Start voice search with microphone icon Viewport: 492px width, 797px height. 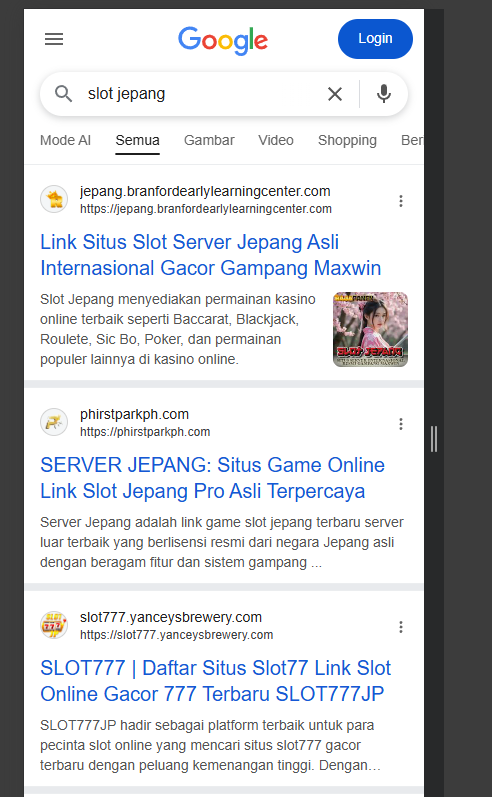pyautogui.click(x=384, y=94)
